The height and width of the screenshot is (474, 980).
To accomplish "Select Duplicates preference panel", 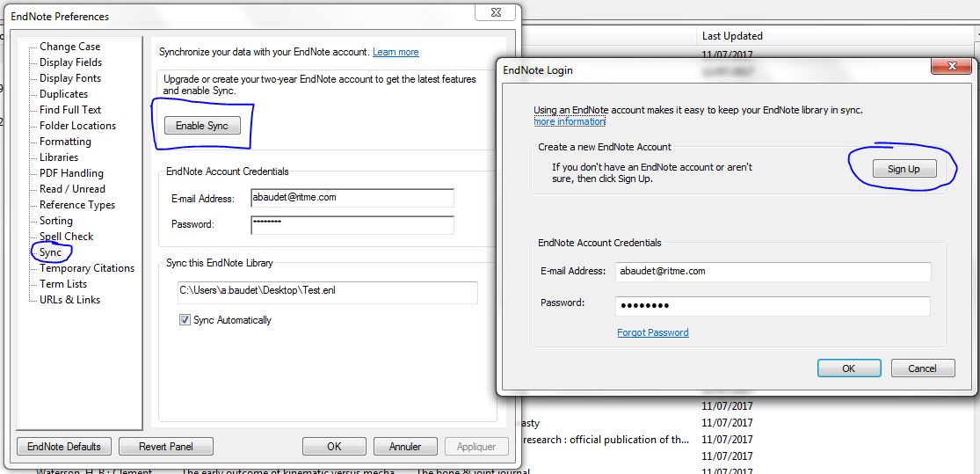I will tap(64, 94).
